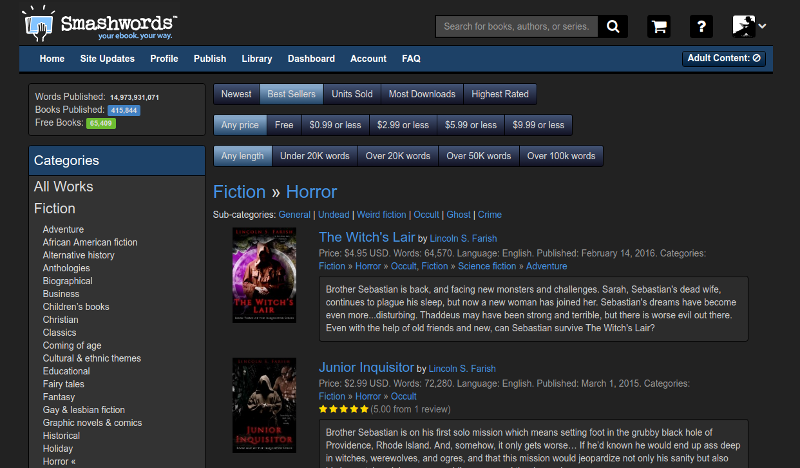Select Graphic novels & comics category
800x468 pixels.
click(x=92, y=423)
